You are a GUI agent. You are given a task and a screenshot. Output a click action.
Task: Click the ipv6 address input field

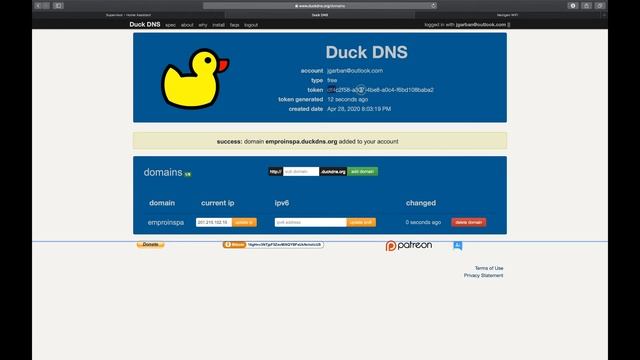[311, 222]
